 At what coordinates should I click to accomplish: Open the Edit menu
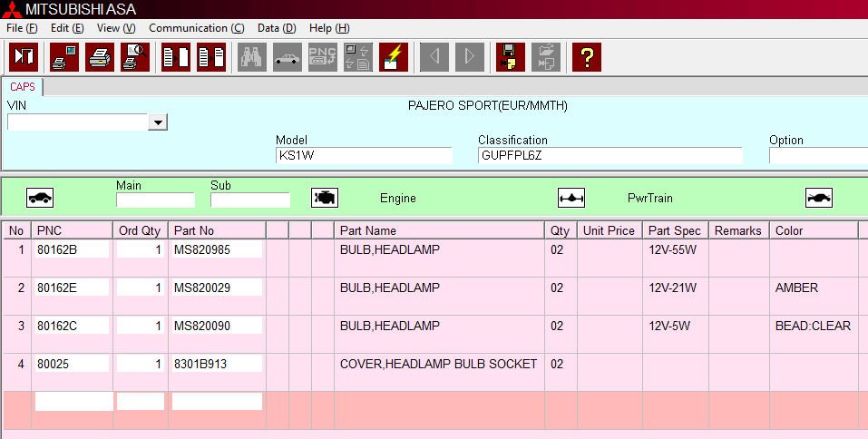[67, 28]
